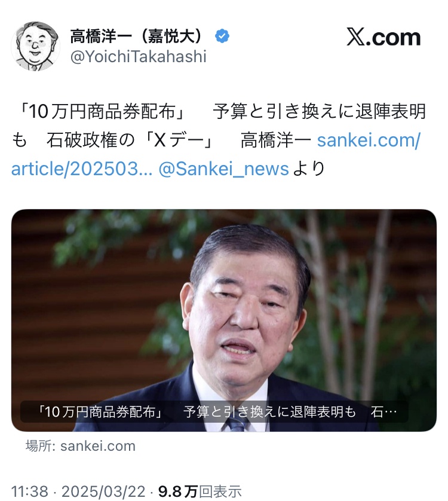Click the 予算と引き換えに退陣表明 phrase in tweet
Image resolution: width=448 pixels, height=501 pixels.
click(320, 112)
